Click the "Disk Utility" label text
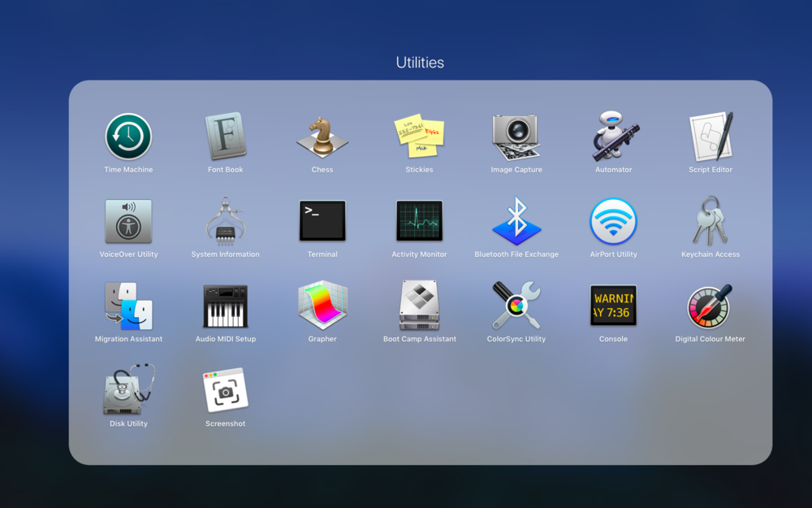812x508 pixels. pos(128,423)
